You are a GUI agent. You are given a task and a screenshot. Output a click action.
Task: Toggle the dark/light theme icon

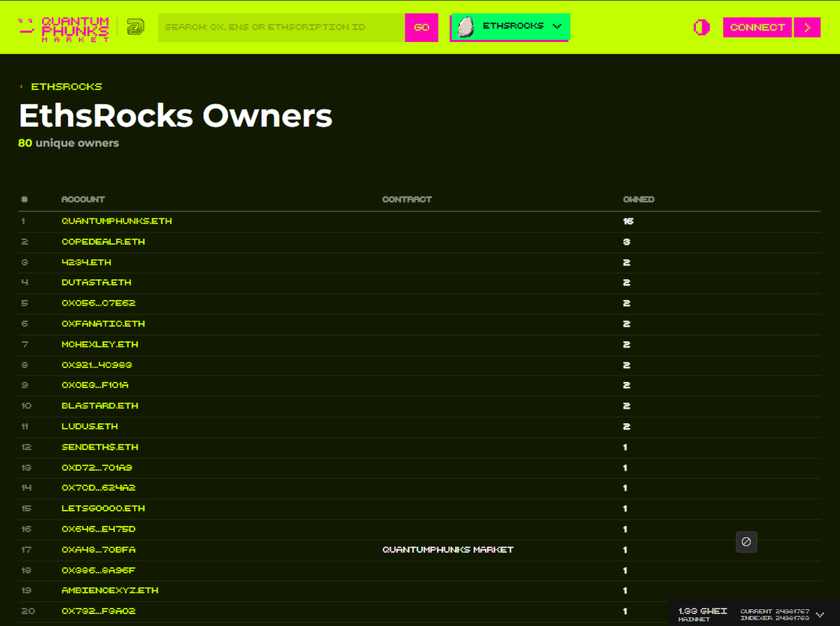pyautogui.click(x=701, y=27)
